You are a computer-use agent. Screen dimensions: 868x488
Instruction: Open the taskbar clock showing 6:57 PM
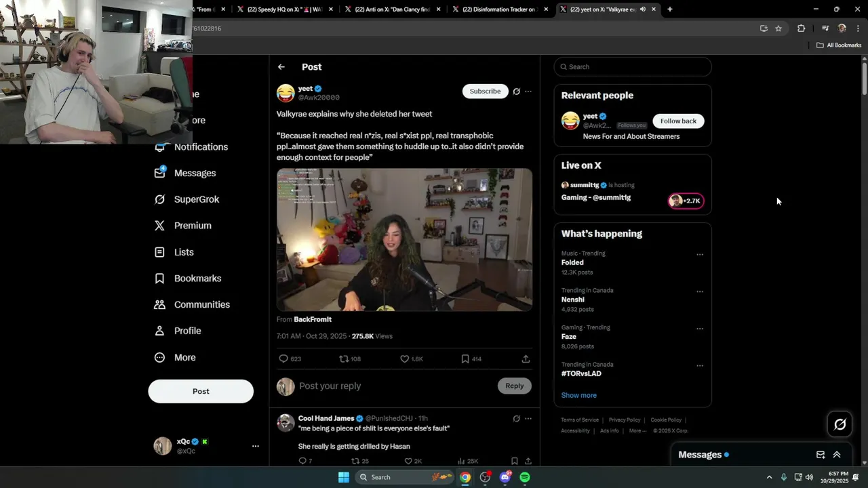click(x=834, y=477)
